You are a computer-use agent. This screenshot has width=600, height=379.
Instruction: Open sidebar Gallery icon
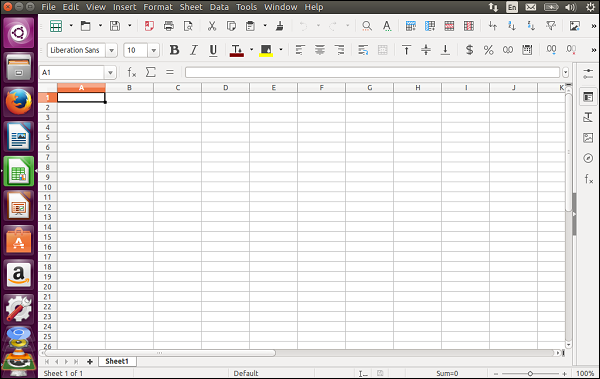pos(588,137)
